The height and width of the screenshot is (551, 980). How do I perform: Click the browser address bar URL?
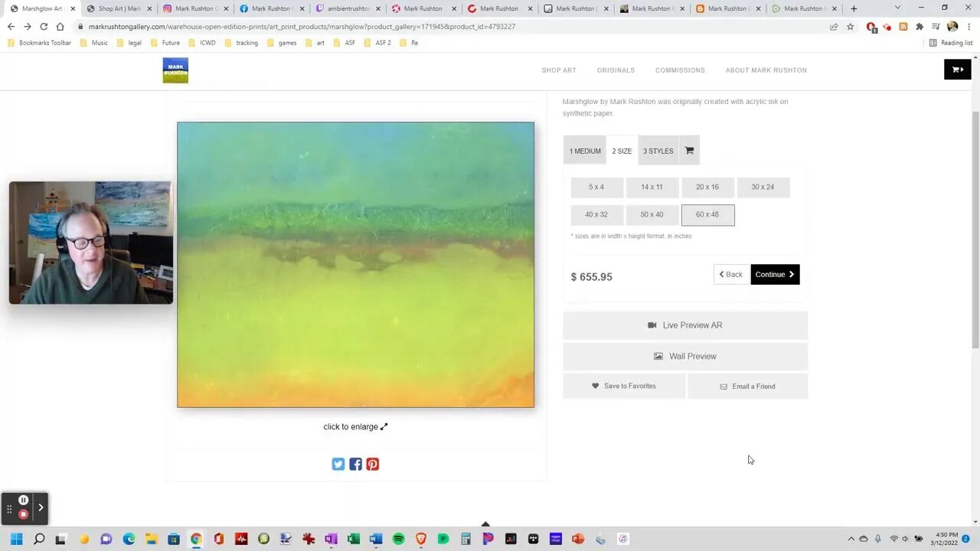click(302, 26)
